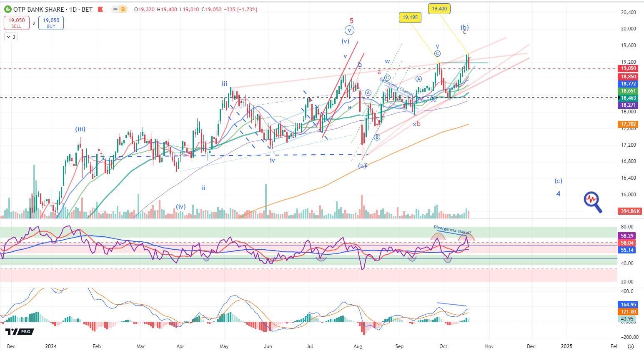Select the Divergencia alakul? annotation on RSI

[453, 230]
